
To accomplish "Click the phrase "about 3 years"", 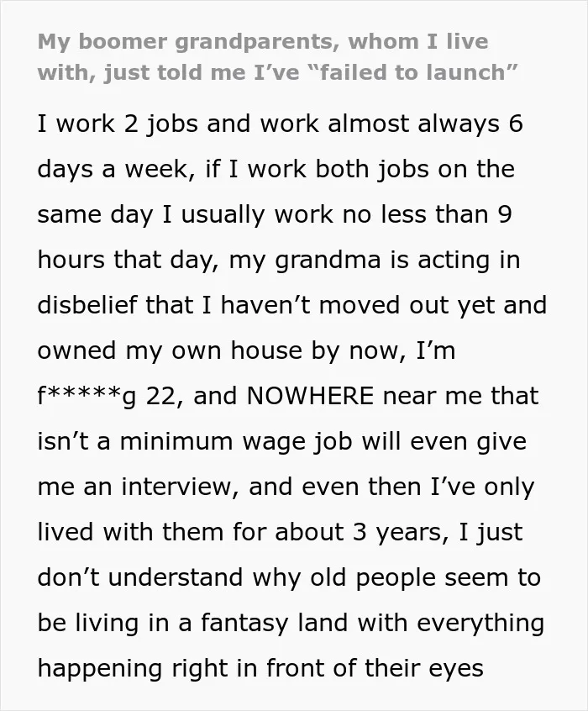I will 361,532.
